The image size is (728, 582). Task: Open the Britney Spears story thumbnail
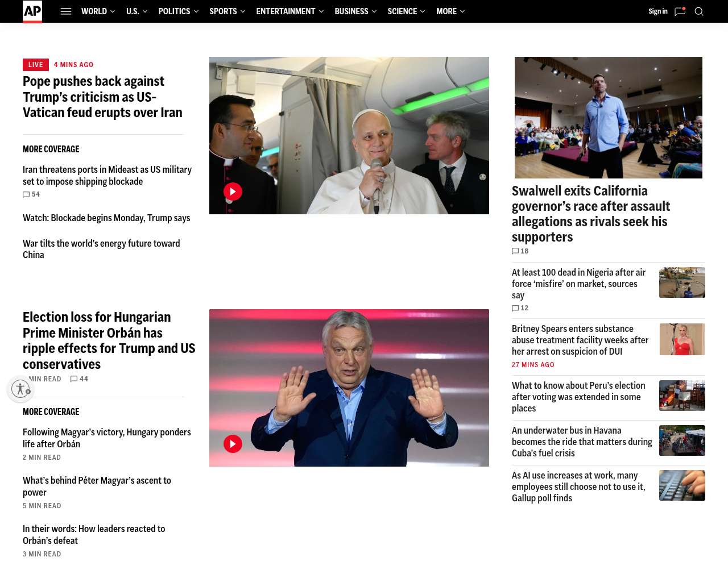coord(682,339)
